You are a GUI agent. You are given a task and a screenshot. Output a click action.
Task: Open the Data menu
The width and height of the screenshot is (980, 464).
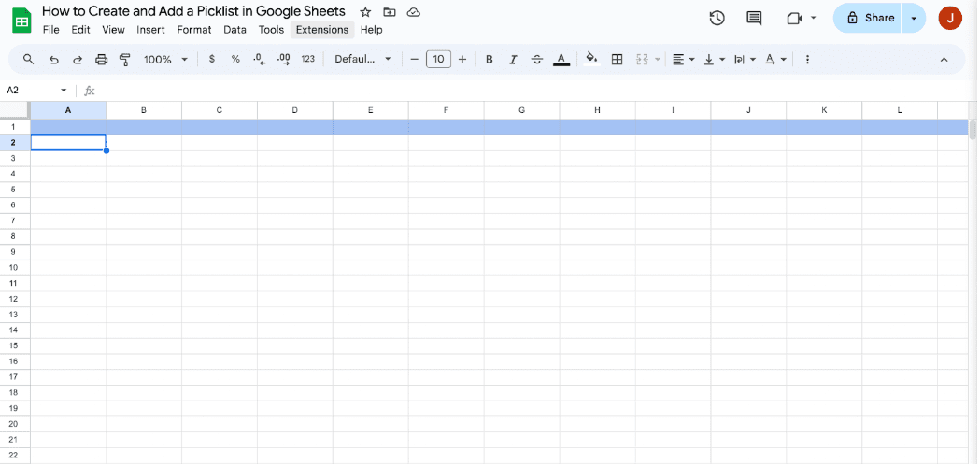235,29
